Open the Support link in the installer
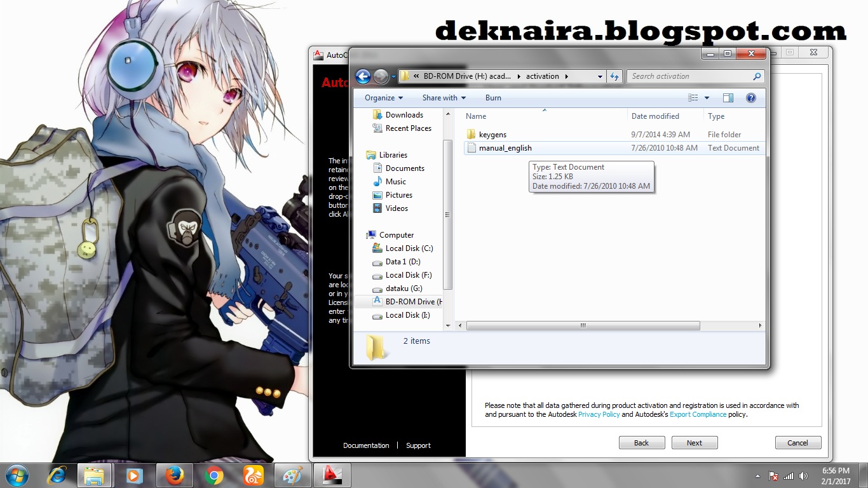 click(418, 445)
